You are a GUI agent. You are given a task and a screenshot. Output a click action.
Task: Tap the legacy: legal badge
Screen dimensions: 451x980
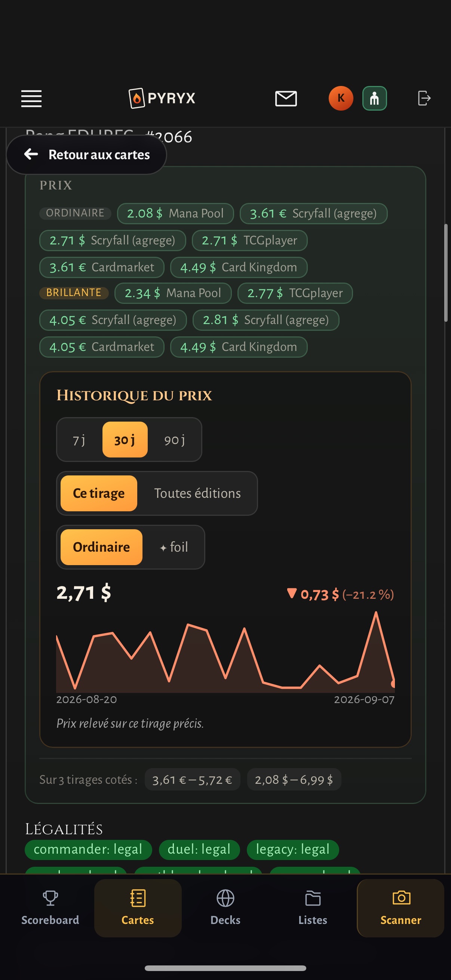pyautogui.click(x=293, y=850)
